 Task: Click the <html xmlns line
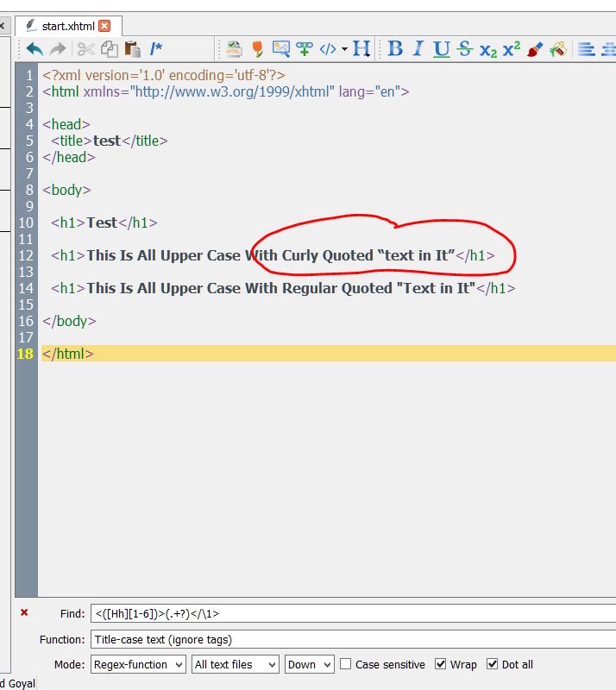[x=226, y=91]
